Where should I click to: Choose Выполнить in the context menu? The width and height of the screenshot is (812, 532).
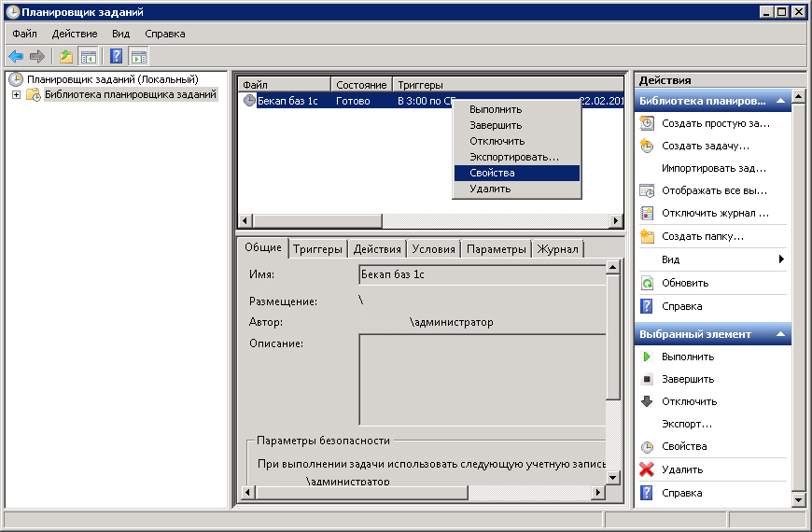coord(517,109)
